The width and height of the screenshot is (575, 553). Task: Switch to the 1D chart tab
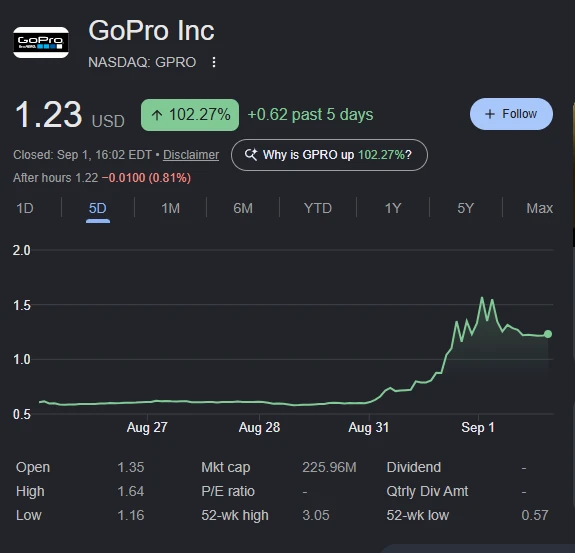[25, 208]
